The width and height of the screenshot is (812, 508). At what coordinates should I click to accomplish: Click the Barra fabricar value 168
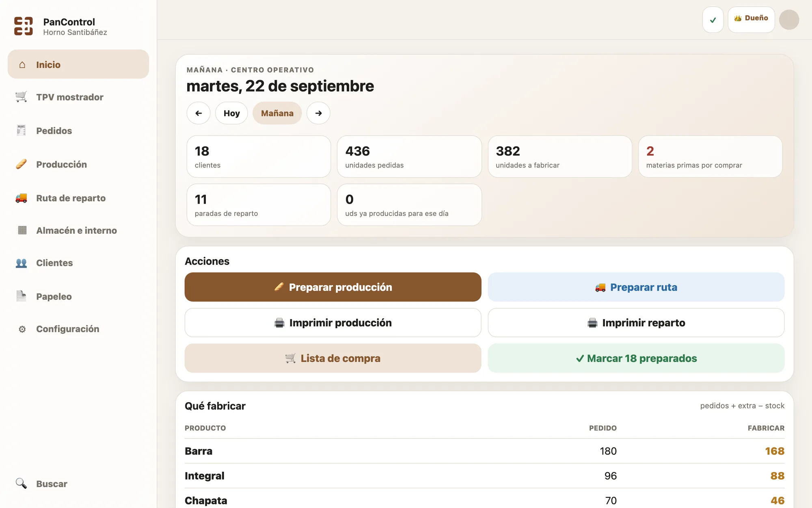pos(775,451)
